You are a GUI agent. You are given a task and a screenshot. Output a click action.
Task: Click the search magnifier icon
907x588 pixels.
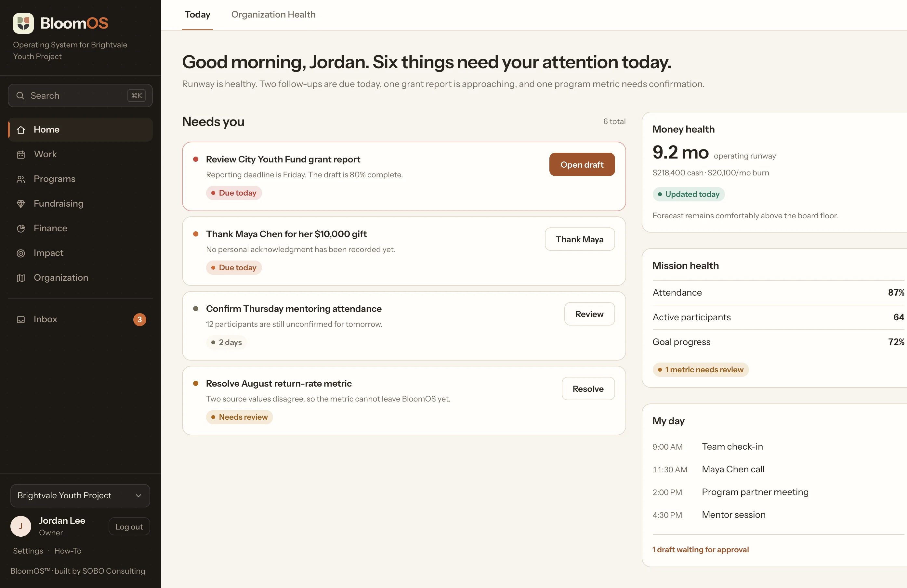click(20, 96)
